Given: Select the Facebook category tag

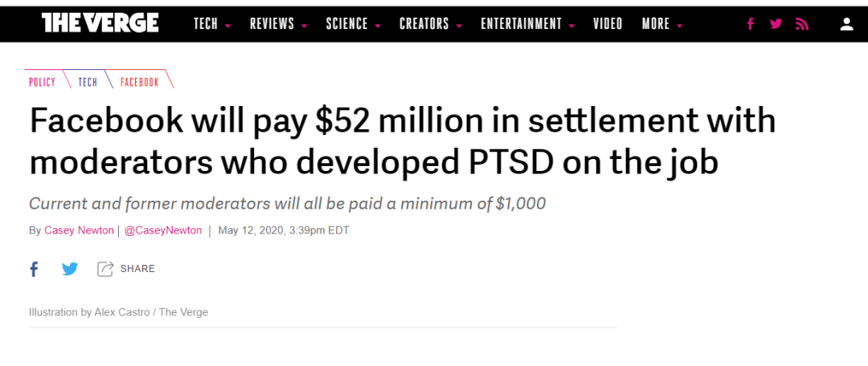Looking at the screenshot, I should pos(140,82).
